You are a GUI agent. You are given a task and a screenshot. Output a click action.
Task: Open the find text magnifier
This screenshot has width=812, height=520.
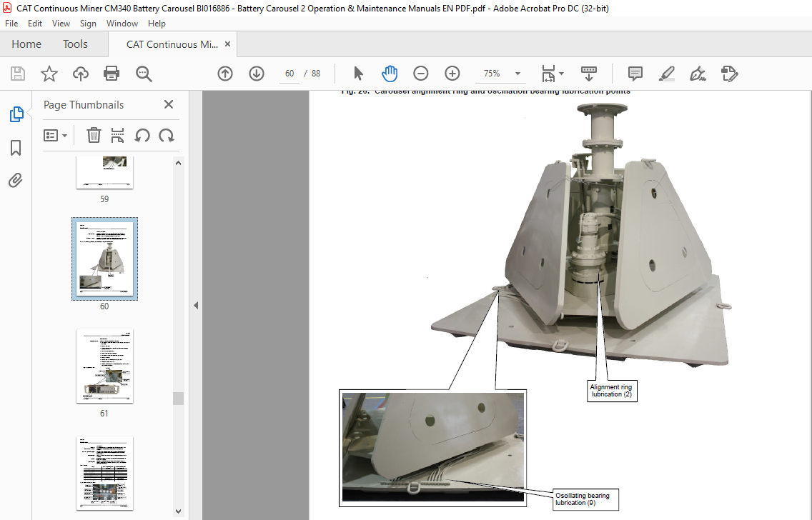144,74
